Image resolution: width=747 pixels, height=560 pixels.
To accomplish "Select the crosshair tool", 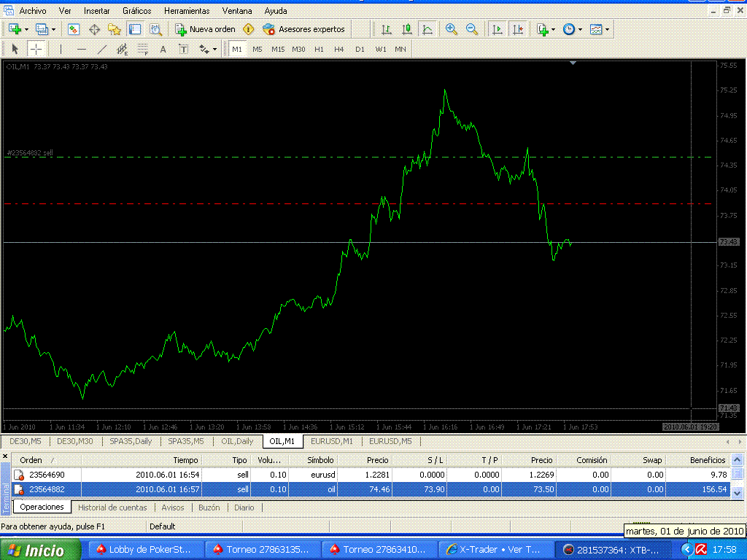I will tap(36, 49).
